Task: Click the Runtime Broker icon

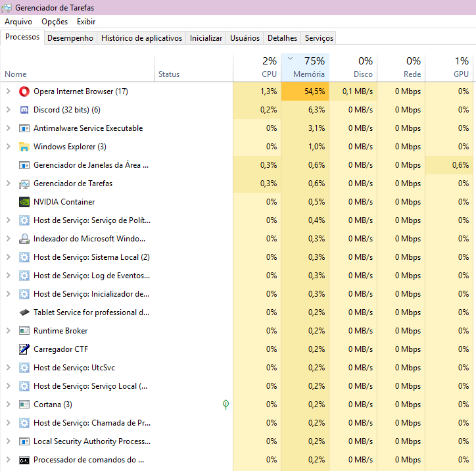Action: (24, 331)
